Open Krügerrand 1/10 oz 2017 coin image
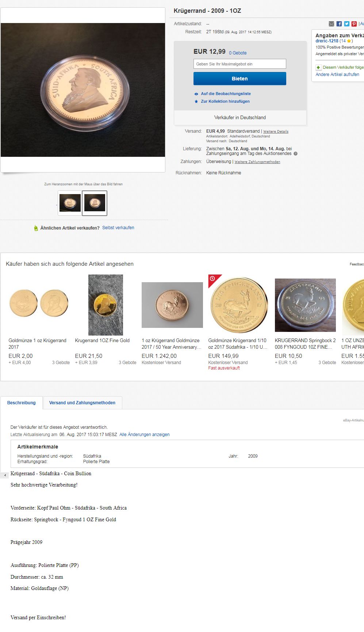 point(239,305)
